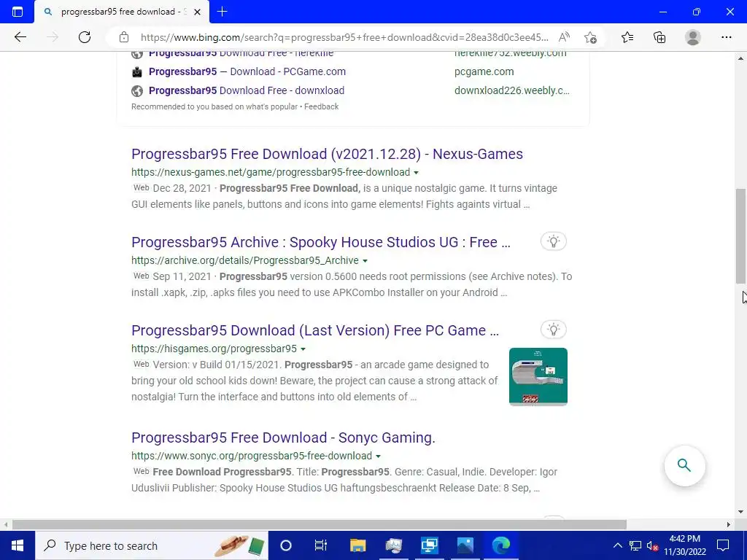
Task: Expand dropdown arrow next to archive.org URL
Action: coord(365,261)
